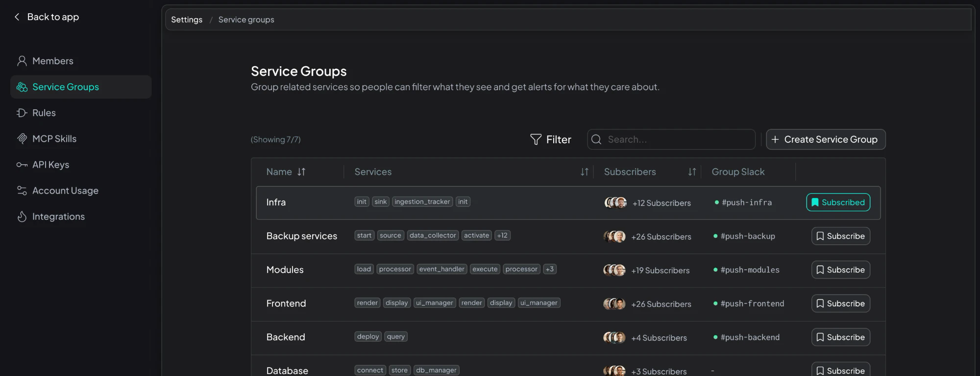Open the #push-backup Slack channel
Screen dimensions: 980x376
(748, 236)
